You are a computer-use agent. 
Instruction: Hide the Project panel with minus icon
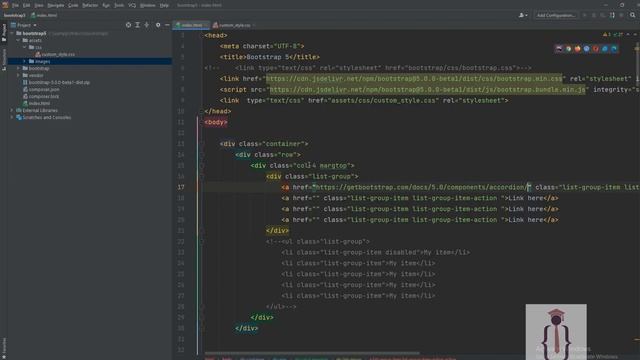pos(167,25)
